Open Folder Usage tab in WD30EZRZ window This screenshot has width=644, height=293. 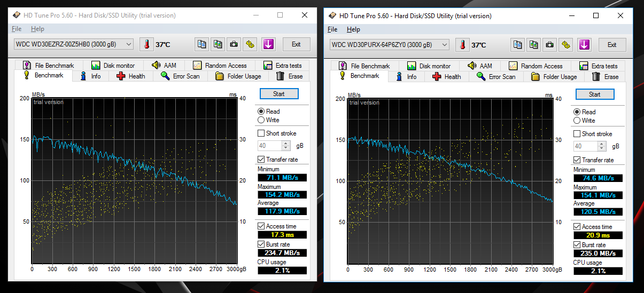(238, 76)
